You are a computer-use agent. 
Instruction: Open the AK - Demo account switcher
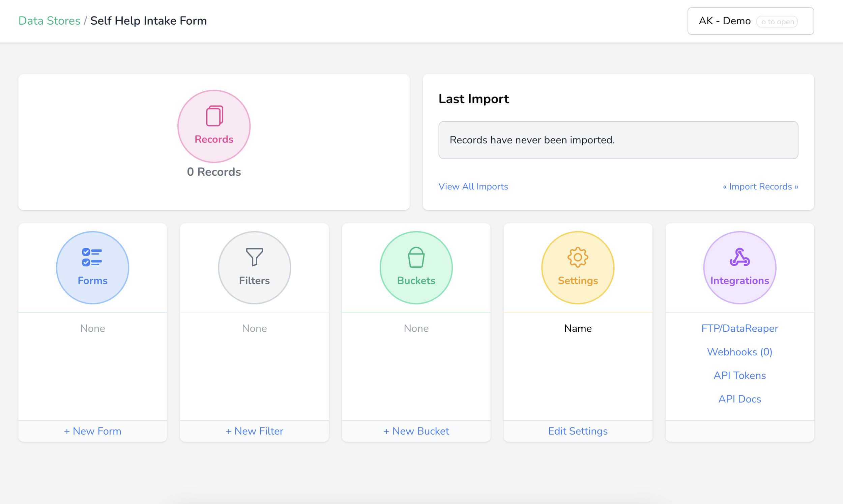click(751, 21)
